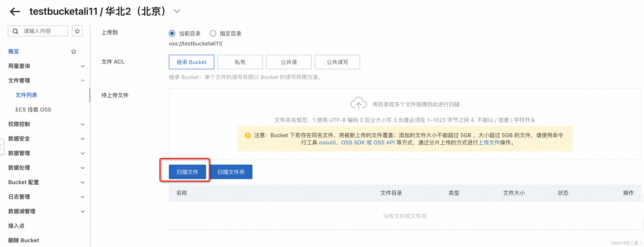Click oss://testbucketali11/ path text
This screenshot has width=644, height=247.
click(195, 44)
